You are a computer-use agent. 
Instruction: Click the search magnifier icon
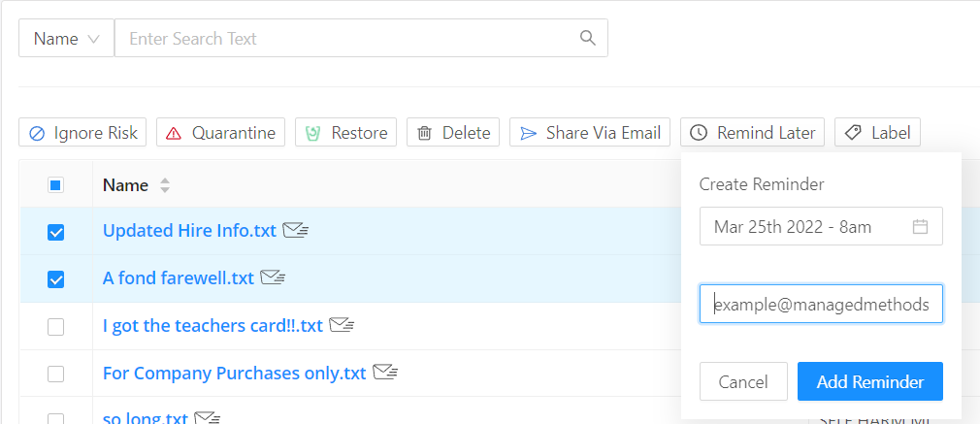click(587, 38)
